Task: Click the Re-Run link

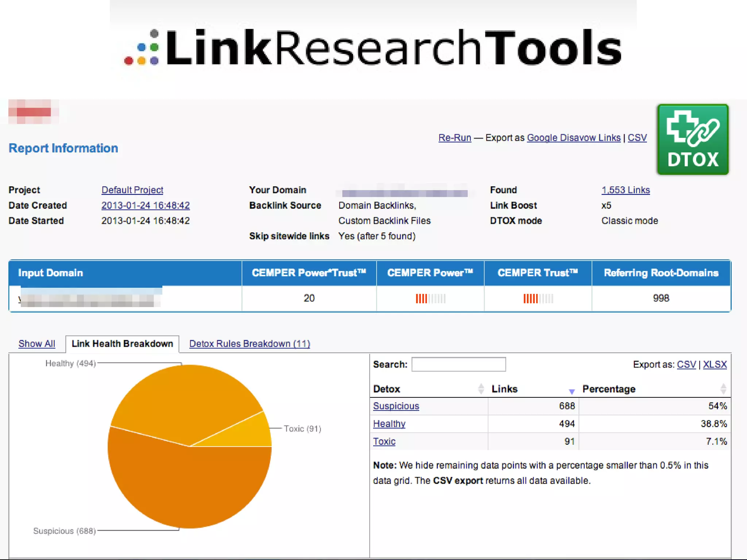Action: coord(454,138)
